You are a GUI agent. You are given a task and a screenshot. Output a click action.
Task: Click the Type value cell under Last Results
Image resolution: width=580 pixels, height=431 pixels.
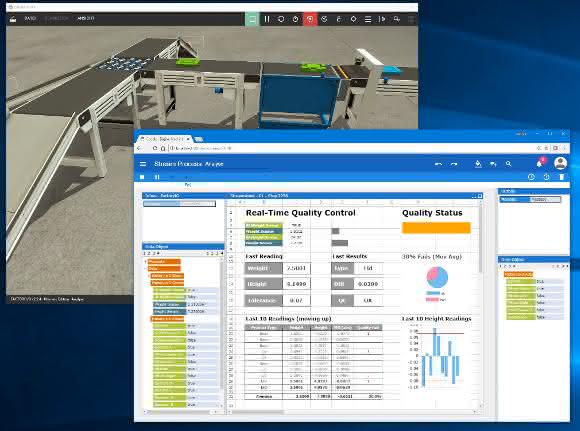click(x=368, y=268)
